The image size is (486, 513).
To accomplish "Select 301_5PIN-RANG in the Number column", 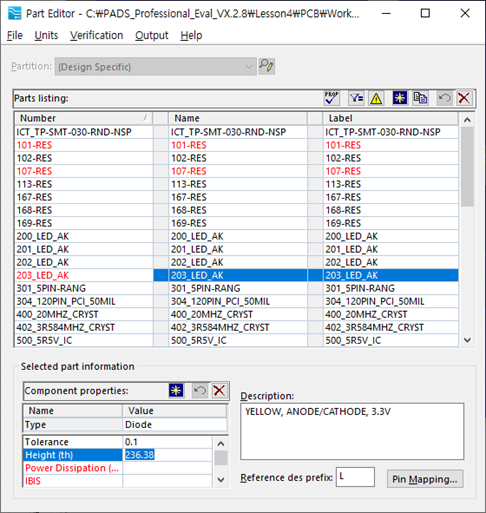I will tap(84, 288).
